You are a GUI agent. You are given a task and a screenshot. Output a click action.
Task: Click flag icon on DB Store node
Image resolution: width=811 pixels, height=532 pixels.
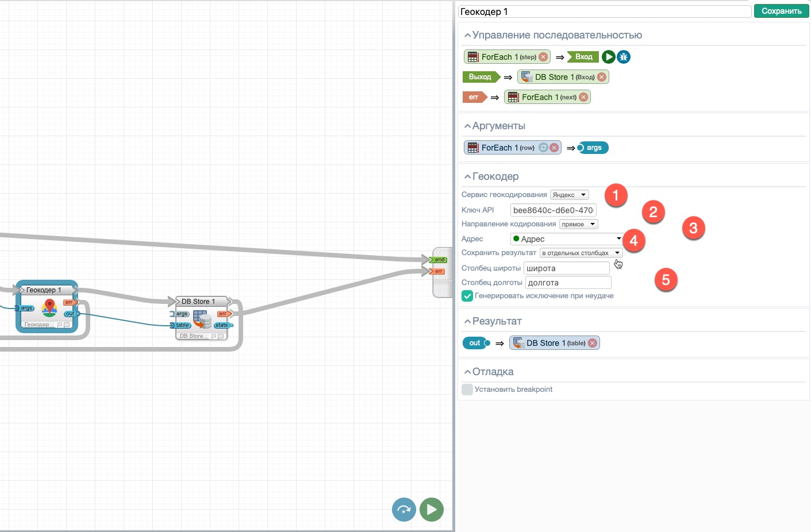(213, 337)
